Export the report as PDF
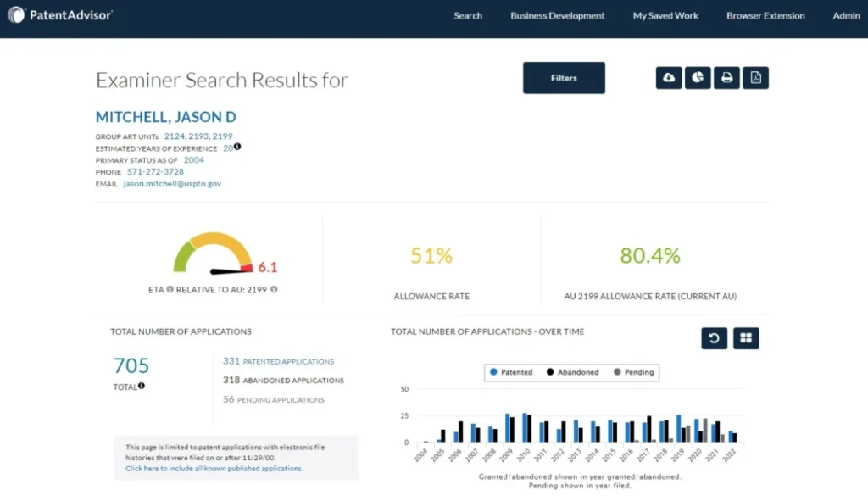Viewport: 868px width, 501px height. [x=755, y=77]
